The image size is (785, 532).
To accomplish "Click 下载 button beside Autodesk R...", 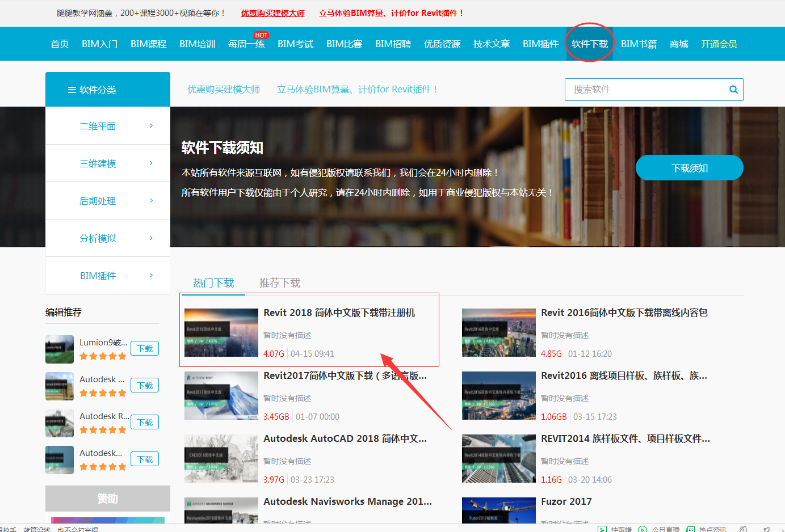I will click(145, 423).
